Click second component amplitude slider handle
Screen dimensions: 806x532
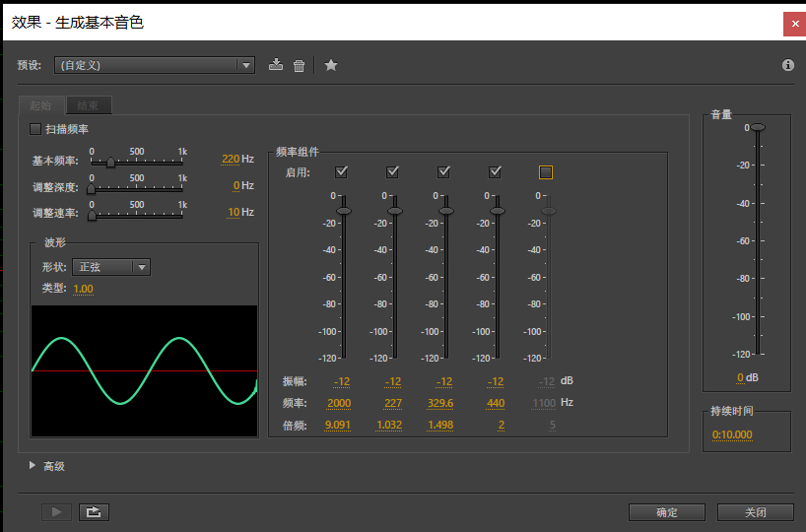(x=395, y=211)
